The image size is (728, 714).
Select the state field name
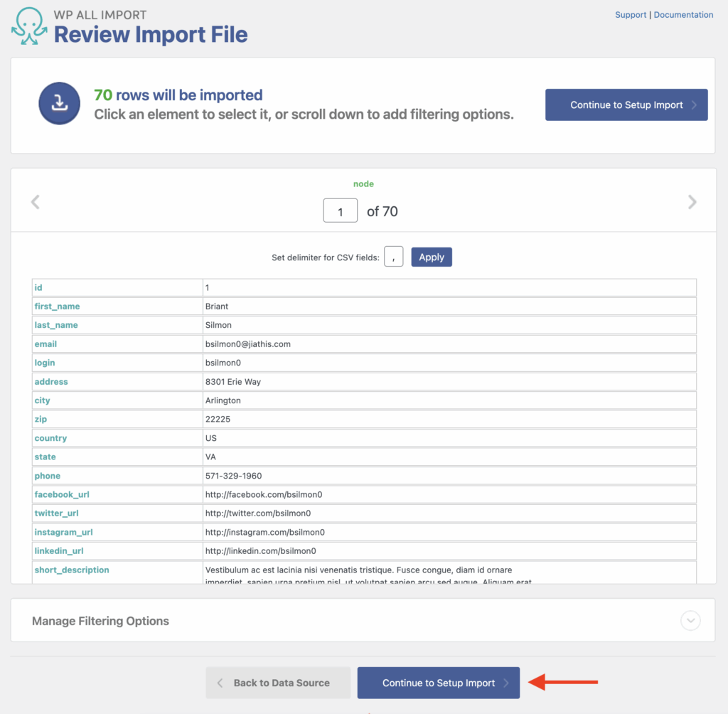point(45,457)
